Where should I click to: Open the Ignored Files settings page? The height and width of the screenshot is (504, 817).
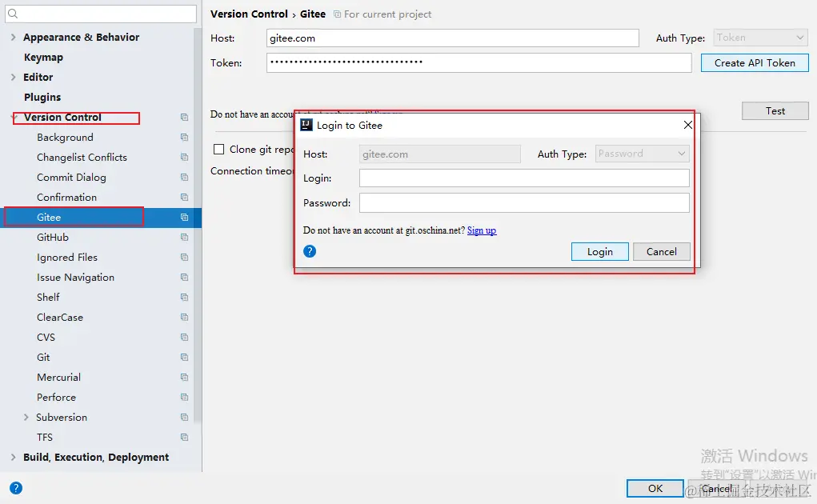pyautogui.click(x=67, y=258)
